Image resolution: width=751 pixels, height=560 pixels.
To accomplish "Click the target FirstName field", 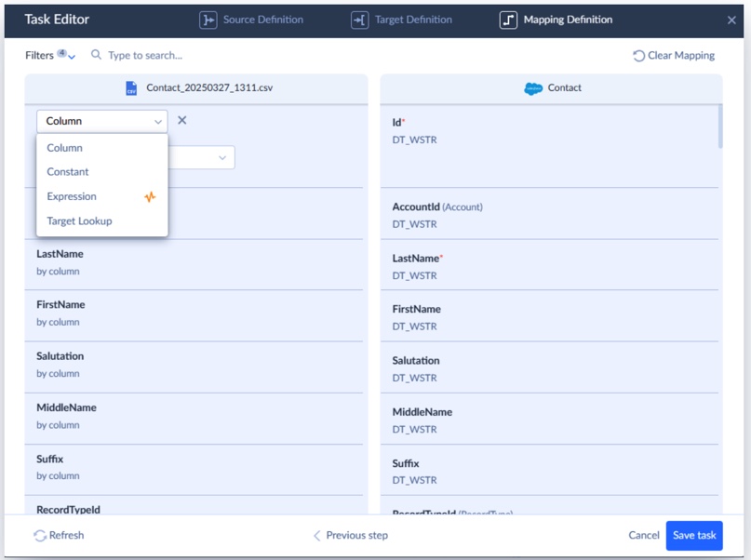I will pos(549,316).
